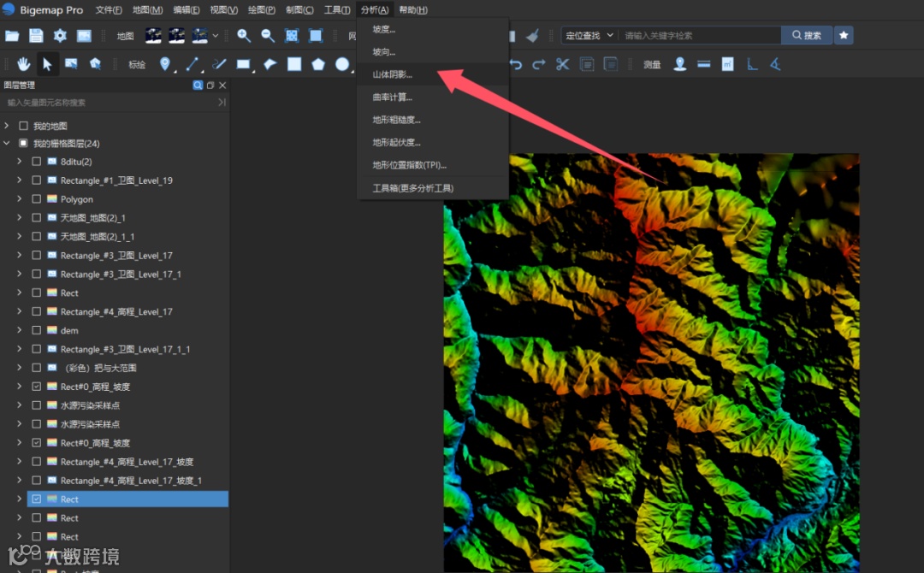Viewport: 924px width, 573px height.
Task: Click the zoom in magnifier icon
Action: [x=244, y=35]
